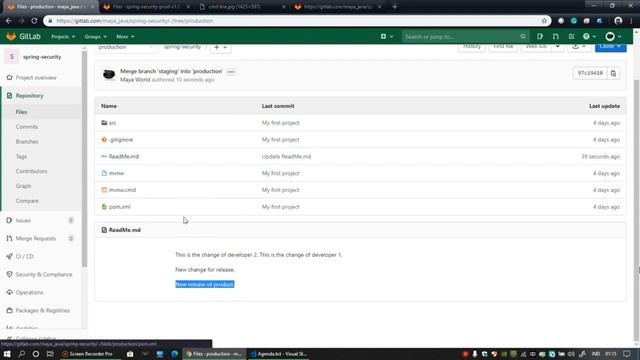Screen dimensions: 640x360
Task: Open Merge Requests in the sidebar
Action: pyautogui.click(x=36, y=238)
